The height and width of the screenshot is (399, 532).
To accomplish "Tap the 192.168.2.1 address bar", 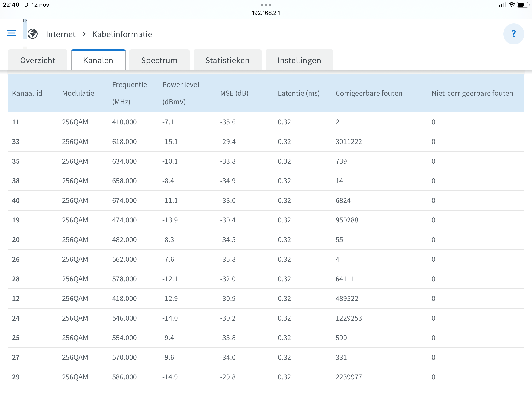I will tap(266, 13).
